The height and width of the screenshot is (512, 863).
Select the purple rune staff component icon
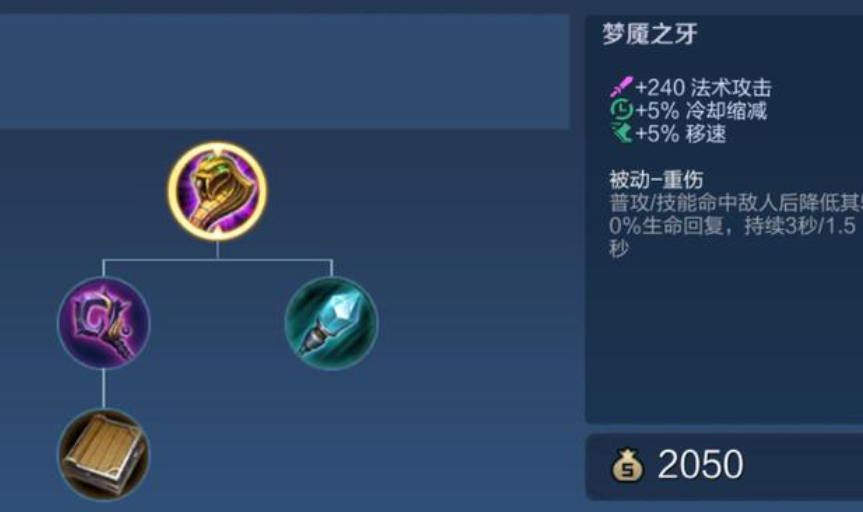coord(103,323)
